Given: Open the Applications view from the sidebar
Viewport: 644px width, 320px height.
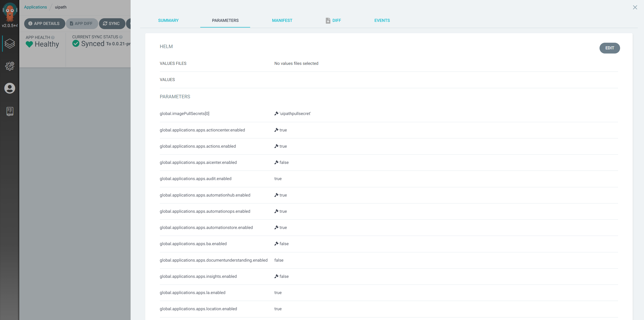Looking at the screenshot, I should (10, 44).
